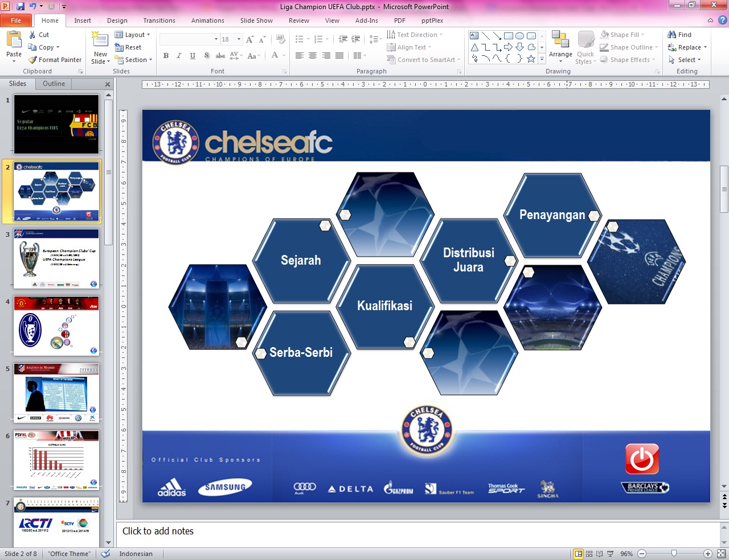Select the star shape in gallery
The height and width of the screenshot is (560, 729).
(531, 59)
